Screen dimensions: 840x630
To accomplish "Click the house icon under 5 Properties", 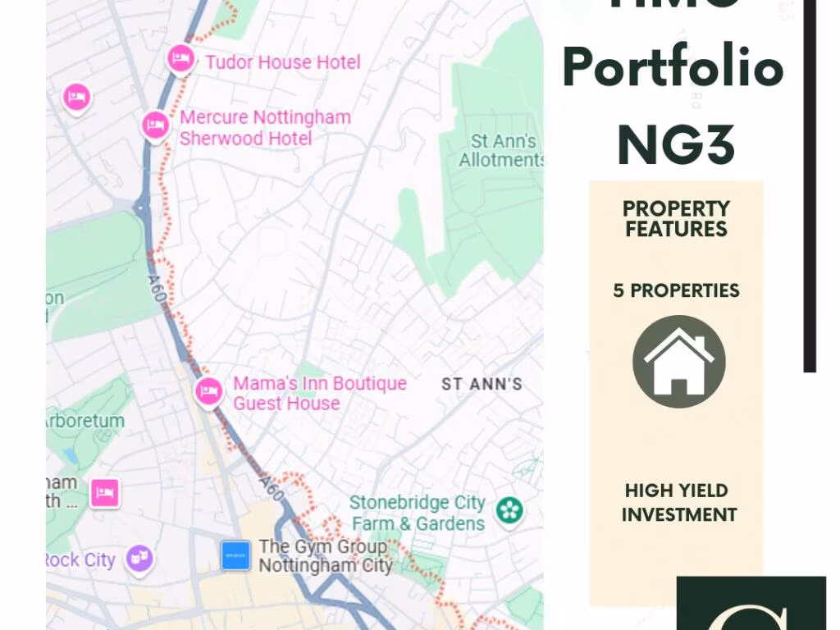I will tap(678, 362).
